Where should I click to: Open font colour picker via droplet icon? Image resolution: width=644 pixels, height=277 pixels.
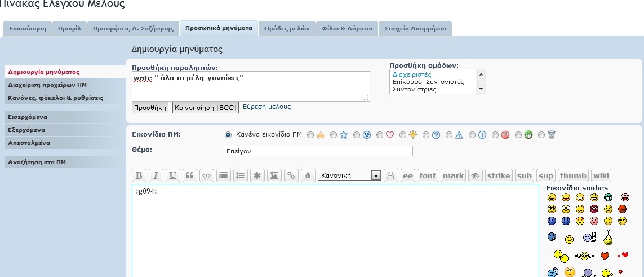click(308, 175)
